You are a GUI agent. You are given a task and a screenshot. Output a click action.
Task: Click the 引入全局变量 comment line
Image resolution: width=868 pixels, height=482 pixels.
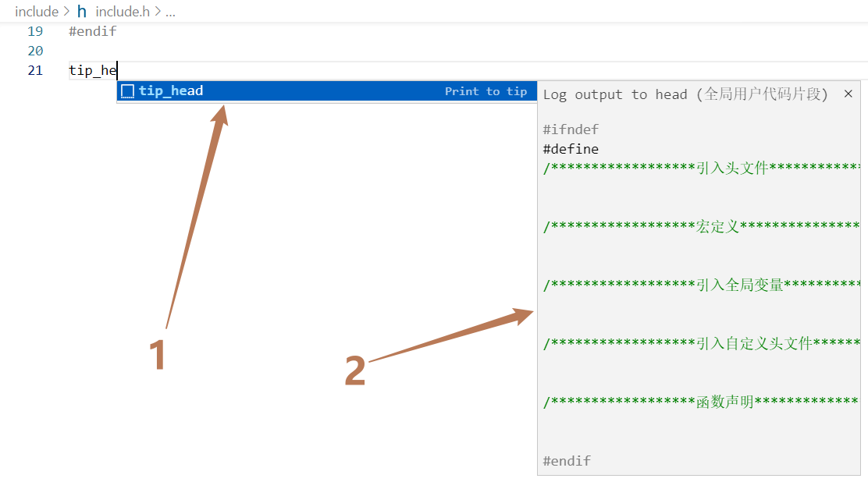pos(701,285)
